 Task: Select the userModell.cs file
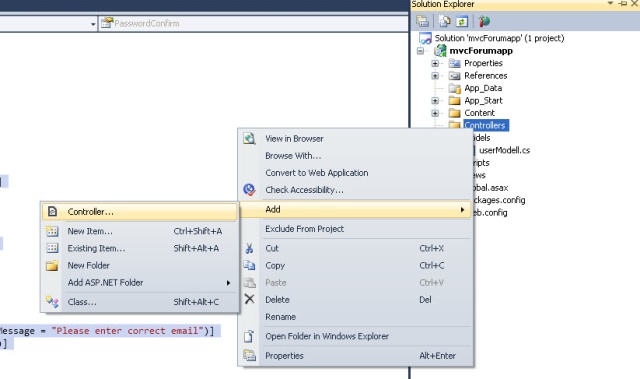504,151
